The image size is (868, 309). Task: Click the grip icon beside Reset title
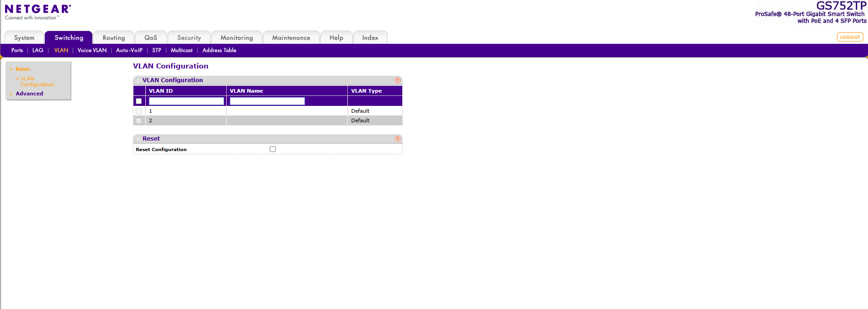coord(138,139)
